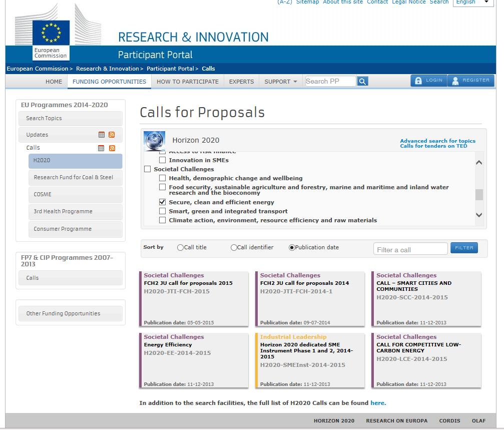This screenshot has height=430, width=504.
Task: Check Smart, green and integrated transport
Action: (163, 211)
